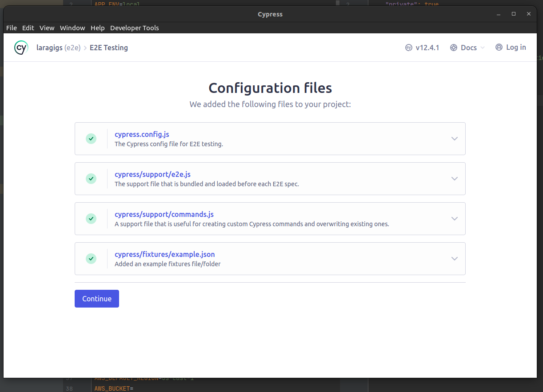
Task: Expand the cypress/support/commands.js file row
Action: [454, 219]
